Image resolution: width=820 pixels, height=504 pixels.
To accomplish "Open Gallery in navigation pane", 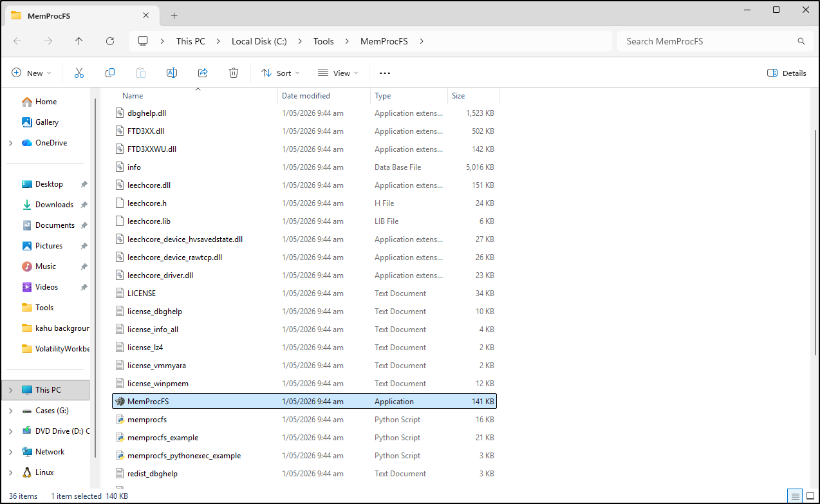I will 46,122.
